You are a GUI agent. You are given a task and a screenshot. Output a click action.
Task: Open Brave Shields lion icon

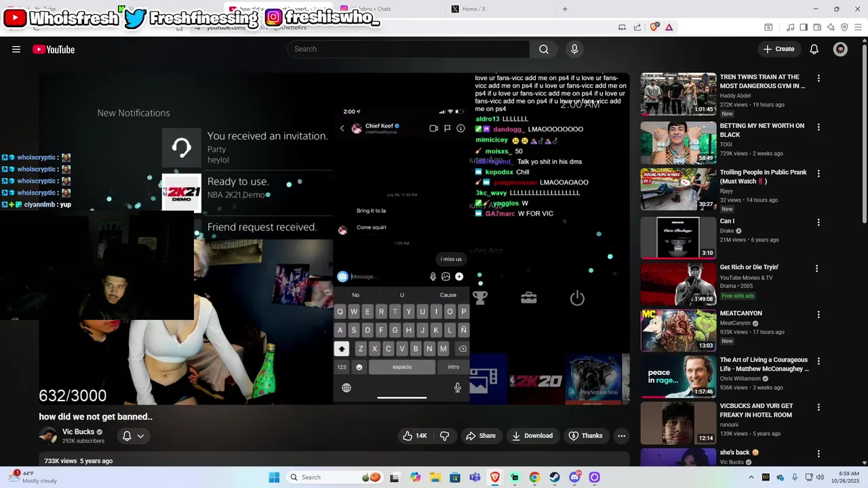[x=654, y=27]
